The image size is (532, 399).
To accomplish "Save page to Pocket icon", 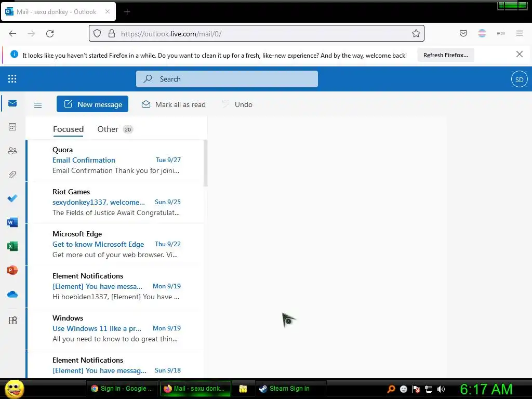I will coord(463,33).
